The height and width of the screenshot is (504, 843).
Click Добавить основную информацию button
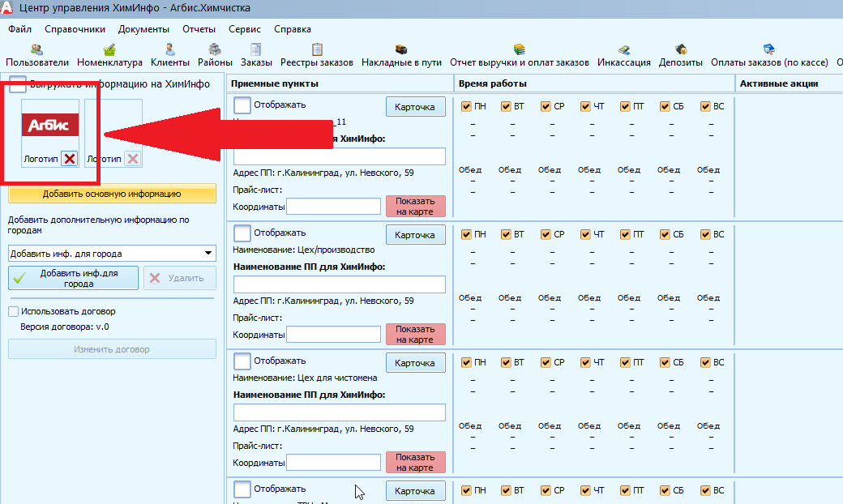pyautogui.click(x=112, y=194)
